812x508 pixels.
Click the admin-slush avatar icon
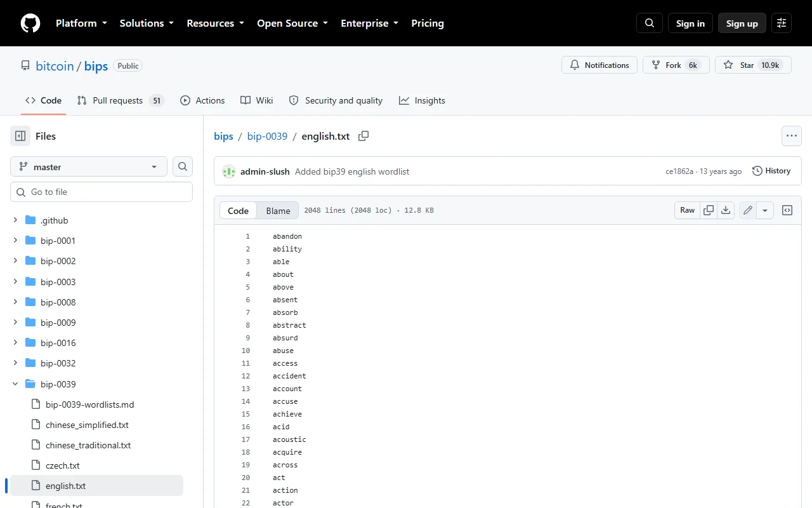coord(229,171)
